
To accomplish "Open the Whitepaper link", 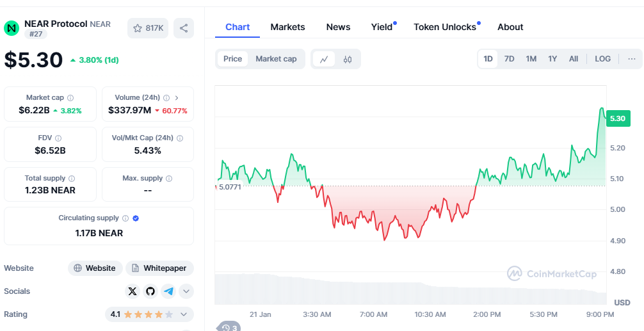I will [x=159, y=268].
